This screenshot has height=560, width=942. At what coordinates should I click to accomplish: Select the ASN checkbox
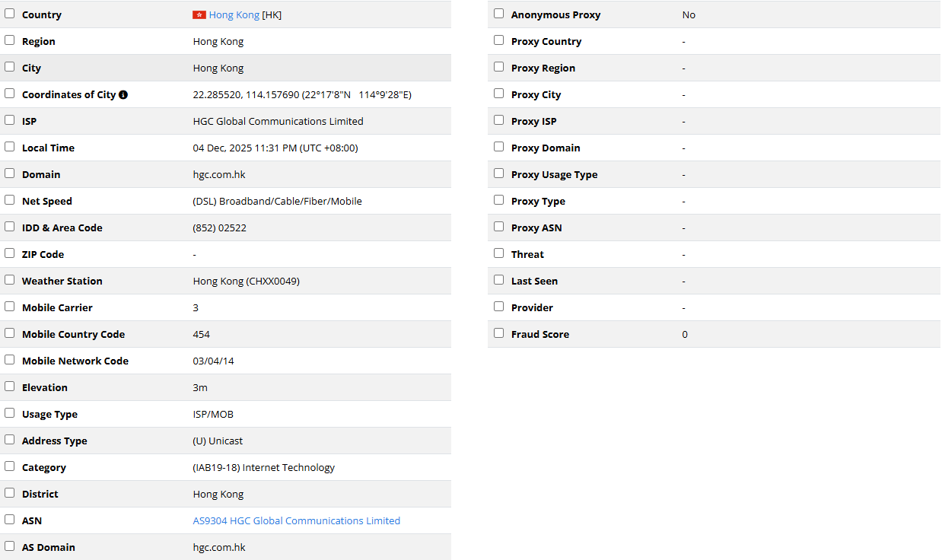(x=10, y=520)
